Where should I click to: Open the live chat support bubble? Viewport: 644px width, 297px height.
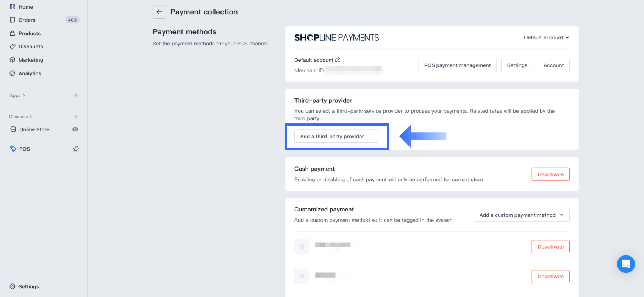click(625, 264)
